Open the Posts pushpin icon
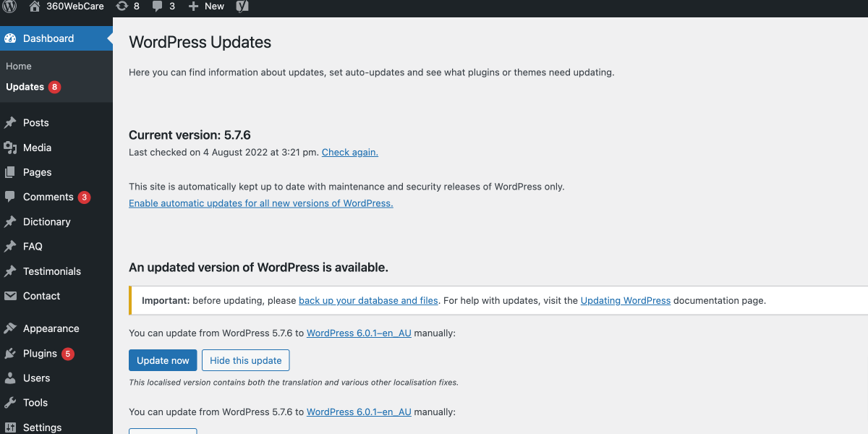This screenshot has width=868, height=434. point(10,122)
